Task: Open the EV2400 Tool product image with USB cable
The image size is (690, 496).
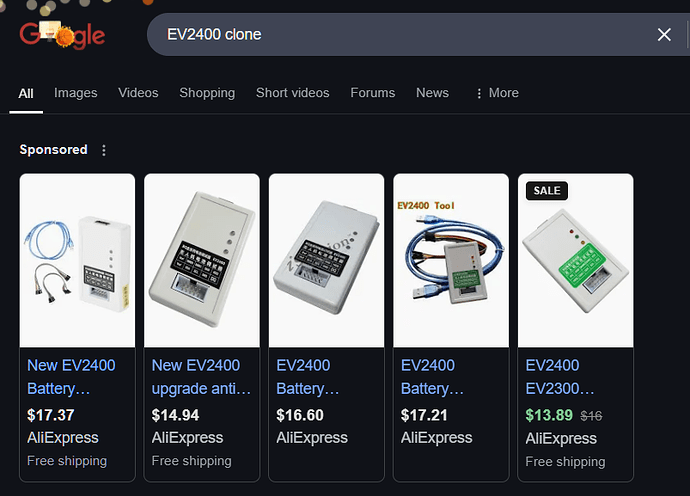Action: point(451,260)
